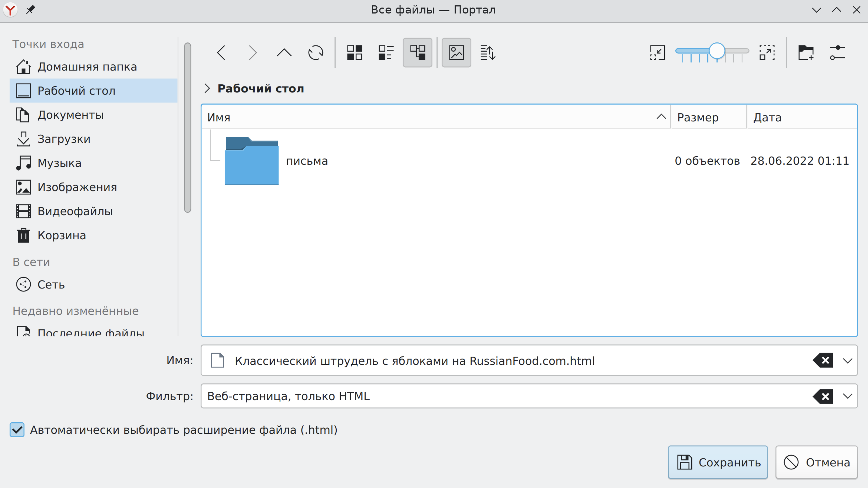The image size is (868, 488).
Task: Expand the Рабочий стол breadcrumb chevron
Action: [207, 89]
